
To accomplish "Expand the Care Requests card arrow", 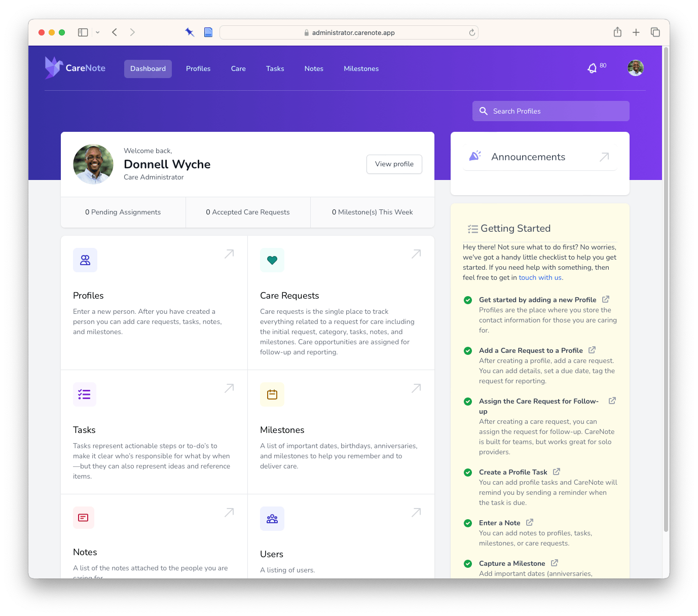I will pos(416,253).
